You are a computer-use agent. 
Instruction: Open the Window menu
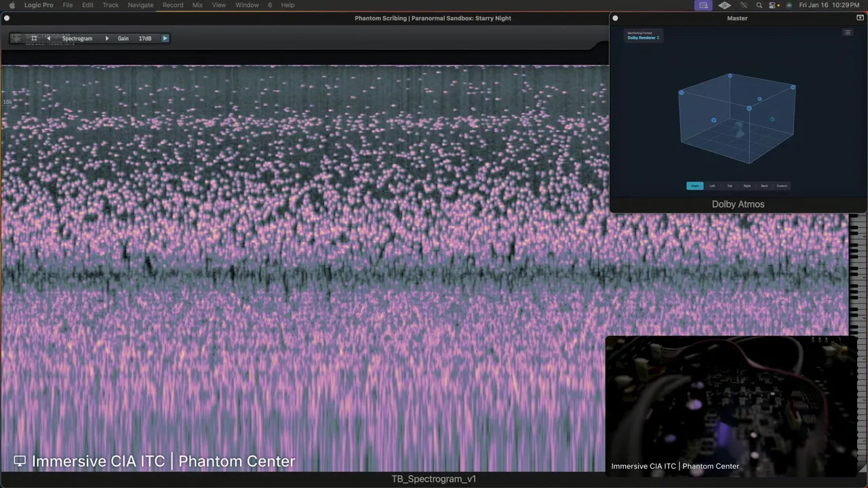[247, 5]
